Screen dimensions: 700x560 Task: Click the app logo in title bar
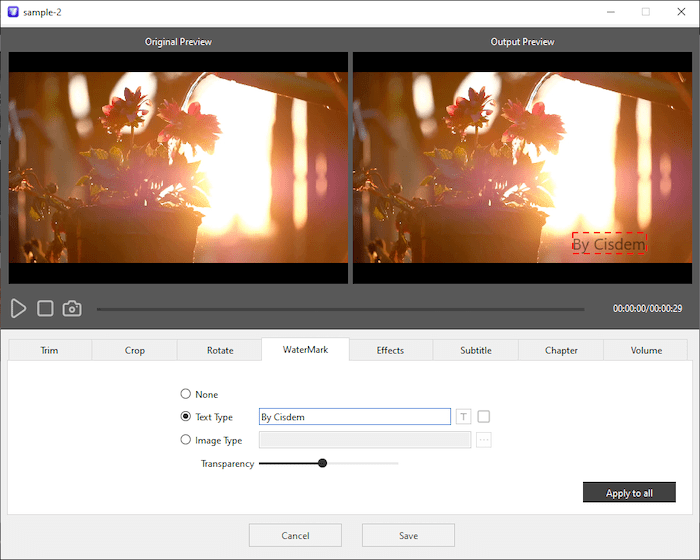[12, 12]
